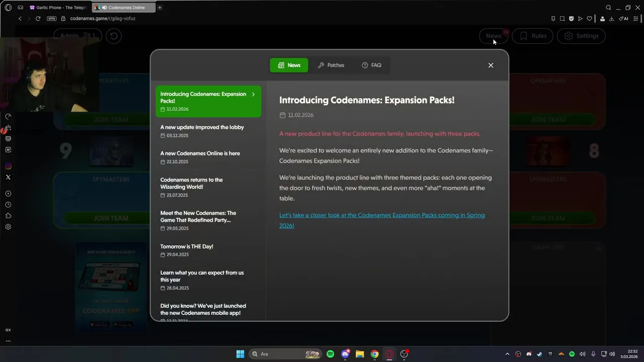The height and width of the screenshot is (362, 644).
Task: Open X (Twitter) in the sidebar
Action: [8, 177]
